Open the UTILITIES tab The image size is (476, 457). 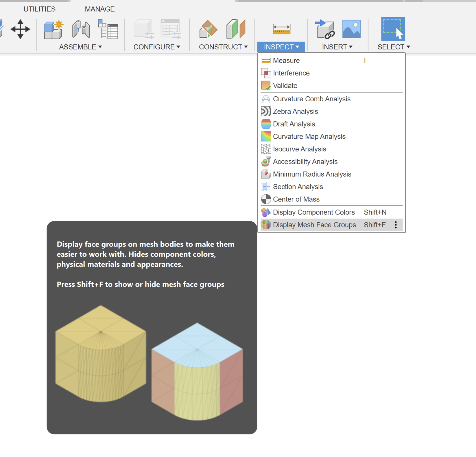(x=40, y=9)
